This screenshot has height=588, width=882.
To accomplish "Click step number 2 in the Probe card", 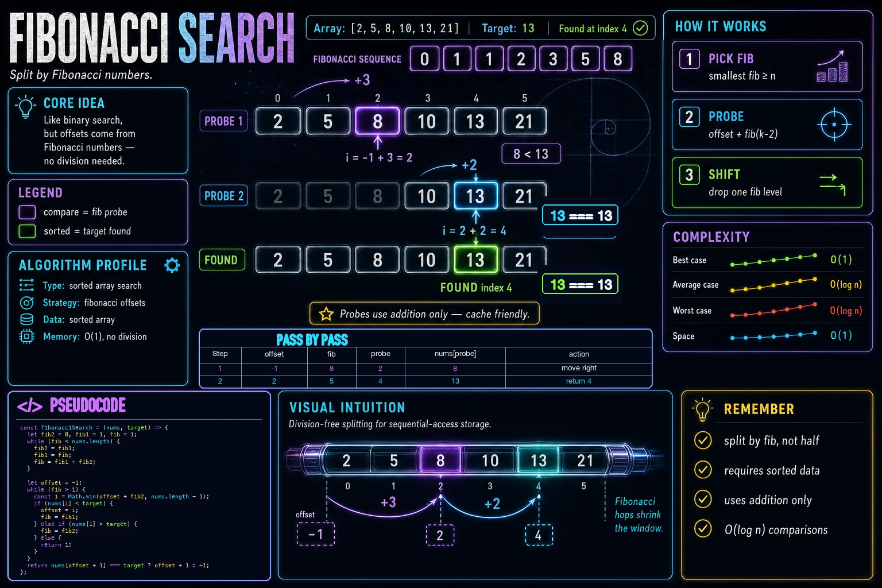I will tap(689, 117).
